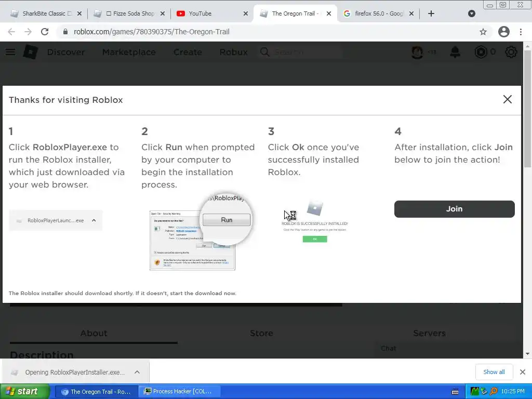Click the Run button illustration in step 2

(x=227, y=220)
